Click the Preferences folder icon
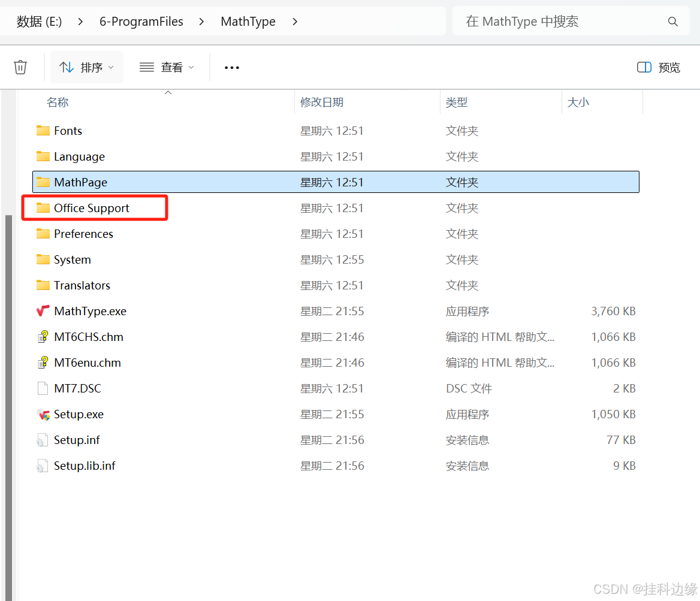 tap(43, 234)
